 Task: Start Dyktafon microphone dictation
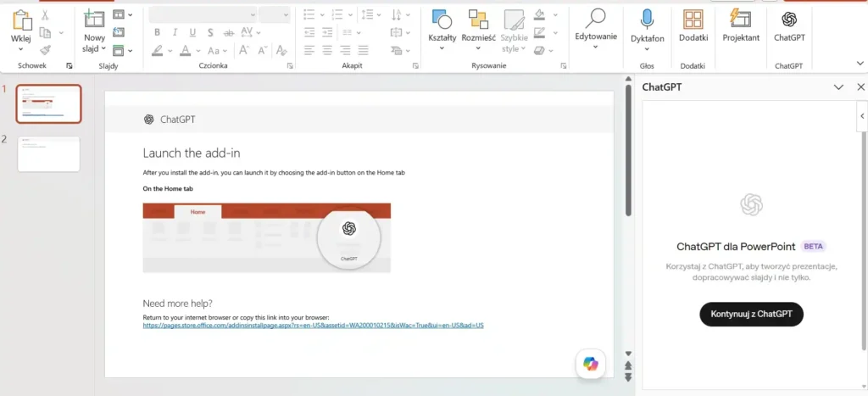[647, 20]
